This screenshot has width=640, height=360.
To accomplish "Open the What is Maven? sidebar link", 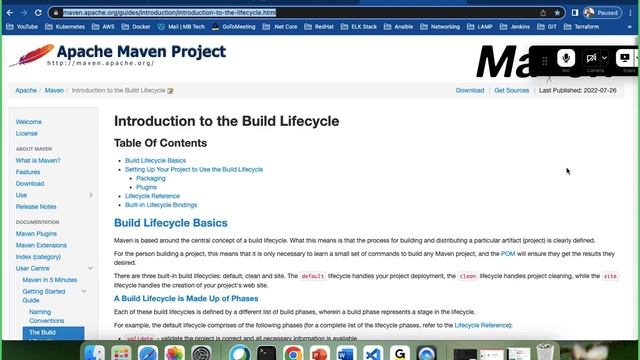I will [38, 160].
